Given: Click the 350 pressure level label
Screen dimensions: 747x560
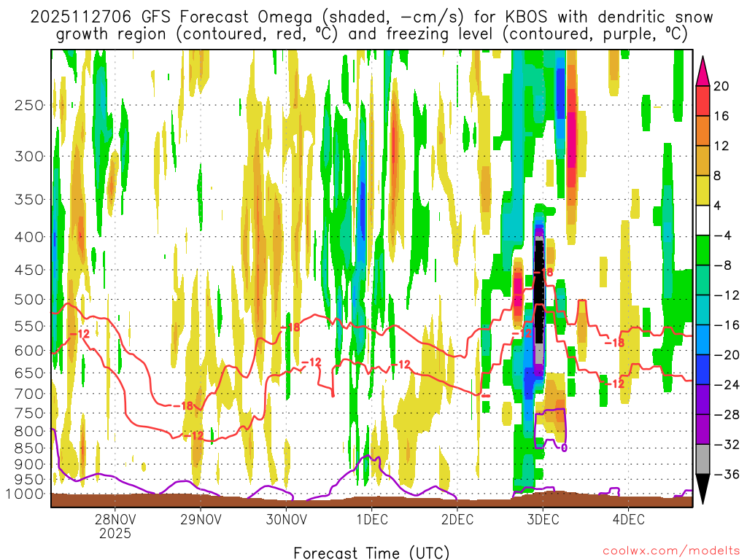Looking at the screenshot, I should point(29,200).
